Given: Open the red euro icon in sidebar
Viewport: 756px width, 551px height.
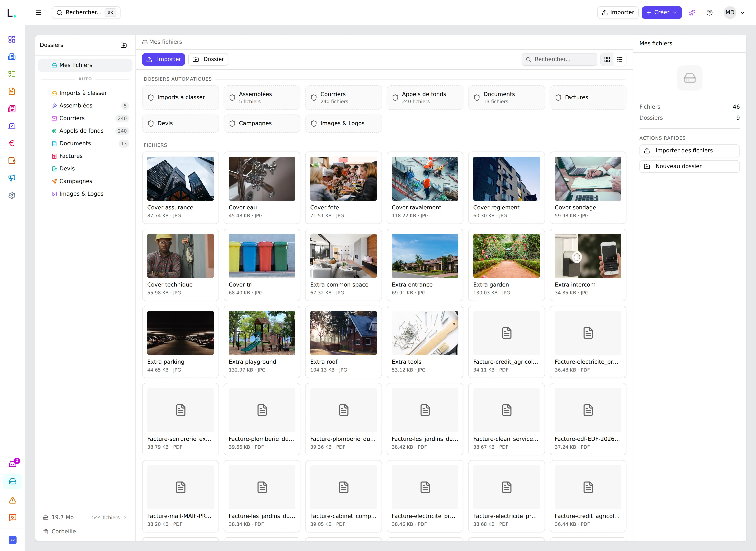Looking at the screenshot, I should (12, 143).
